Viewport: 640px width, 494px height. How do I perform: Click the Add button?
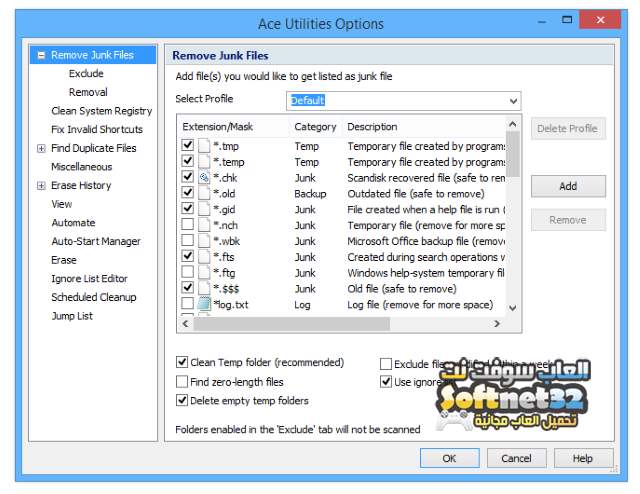pos(568,186)
